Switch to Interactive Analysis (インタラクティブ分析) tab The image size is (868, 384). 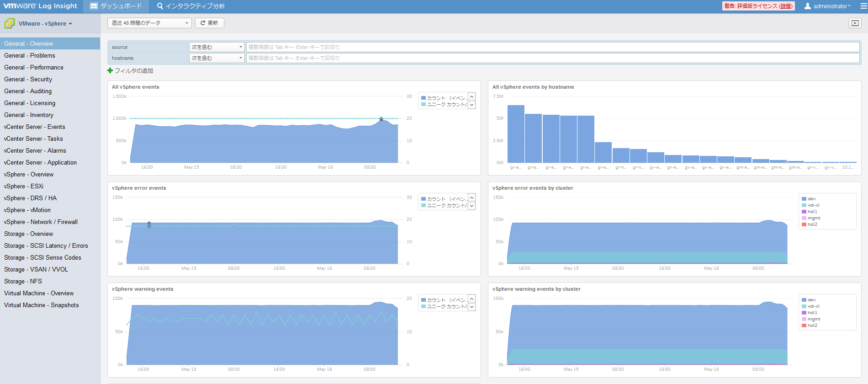point(191,6)
